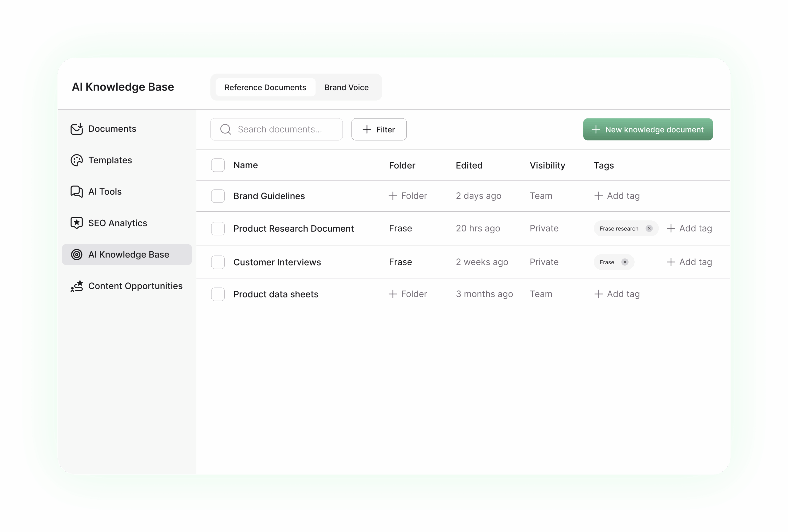Switch to the Brand Voice tab
788x532 pixels.
346,87
